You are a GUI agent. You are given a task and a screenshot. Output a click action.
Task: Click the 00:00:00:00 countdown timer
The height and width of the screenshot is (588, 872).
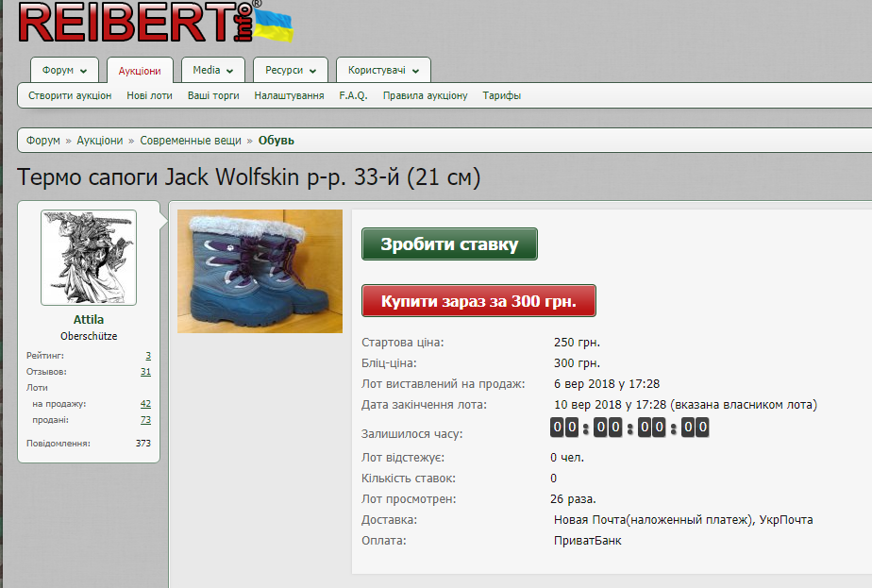click(x=629, y=428)
